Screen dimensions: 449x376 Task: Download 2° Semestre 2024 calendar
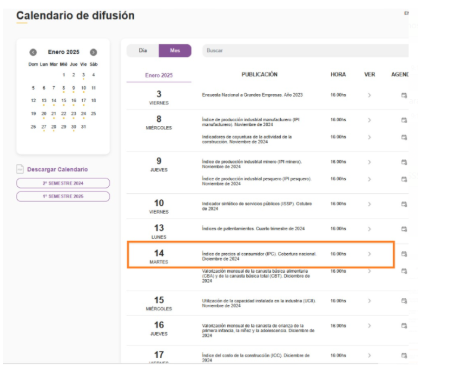point(63,183)
